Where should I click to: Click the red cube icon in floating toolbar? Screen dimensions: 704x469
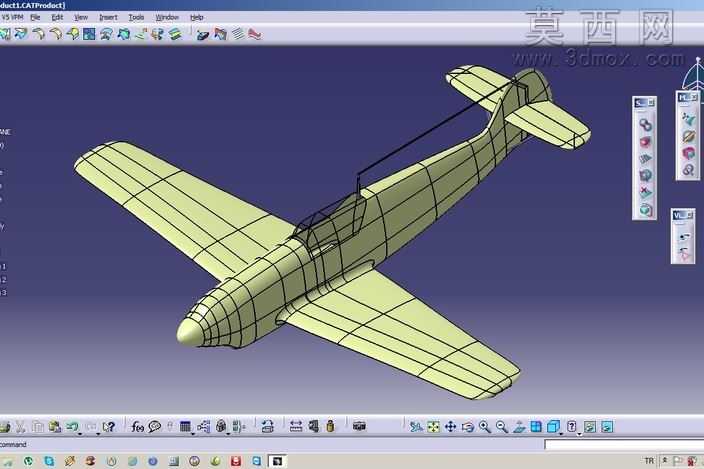[645, 142]
